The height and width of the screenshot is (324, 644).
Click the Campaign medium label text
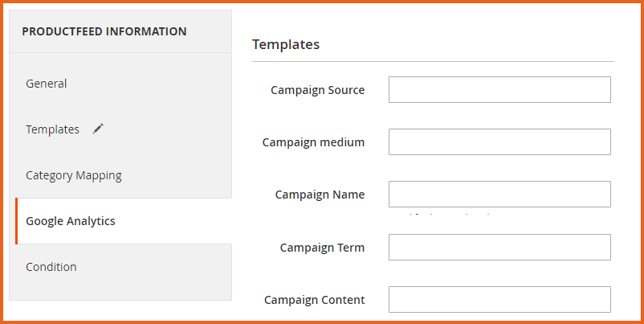(x=313, y=142)
